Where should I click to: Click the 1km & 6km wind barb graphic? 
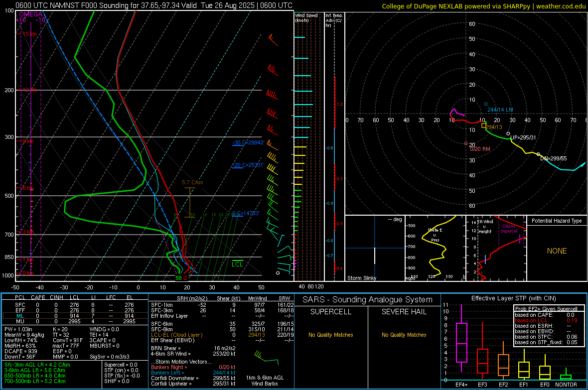(266, 358)
